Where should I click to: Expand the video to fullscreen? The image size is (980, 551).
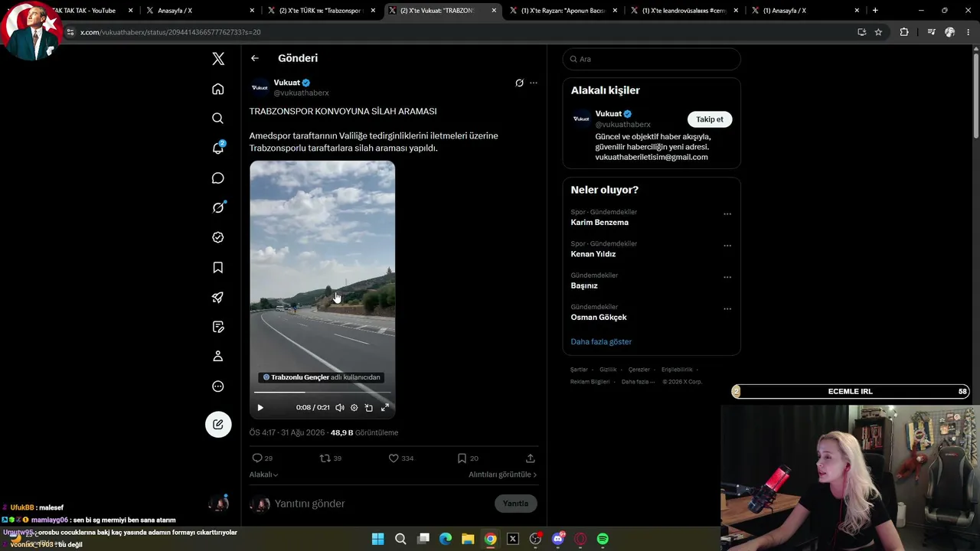coord(385,408)
